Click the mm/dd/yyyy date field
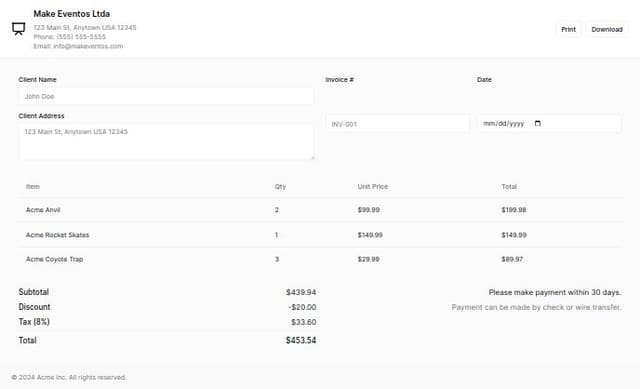 pos(549,123)
